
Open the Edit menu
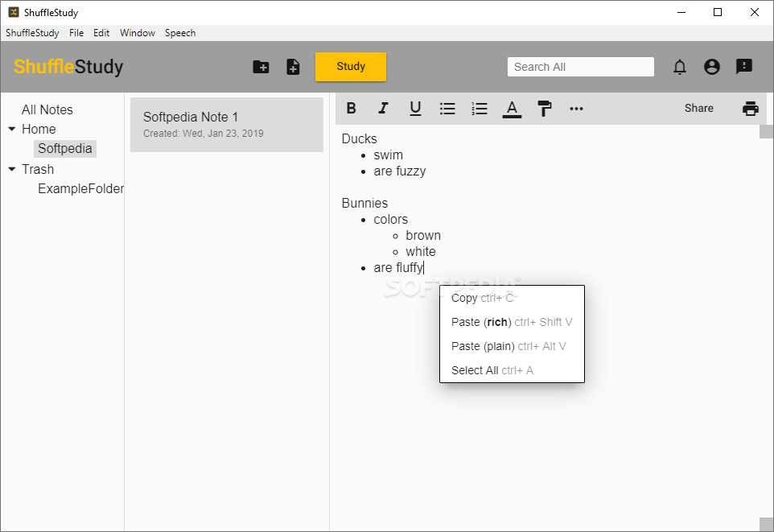point(101,33)
